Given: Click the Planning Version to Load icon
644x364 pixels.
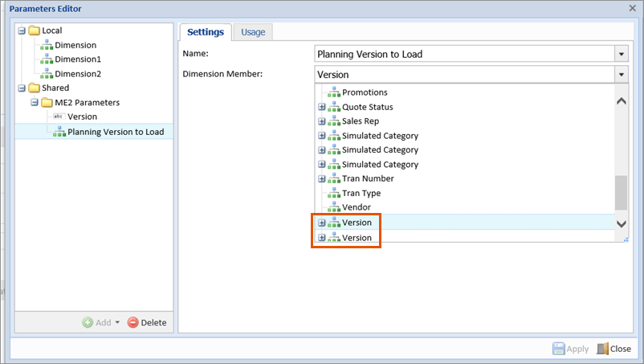Looking at the screenshot, I should tap(59, 132).
